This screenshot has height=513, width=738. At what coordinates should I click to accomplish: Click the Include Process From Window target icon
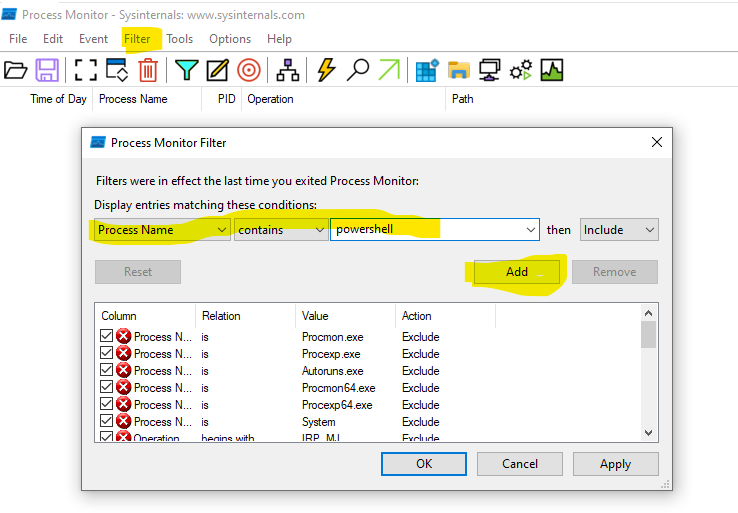coord(249,71)
